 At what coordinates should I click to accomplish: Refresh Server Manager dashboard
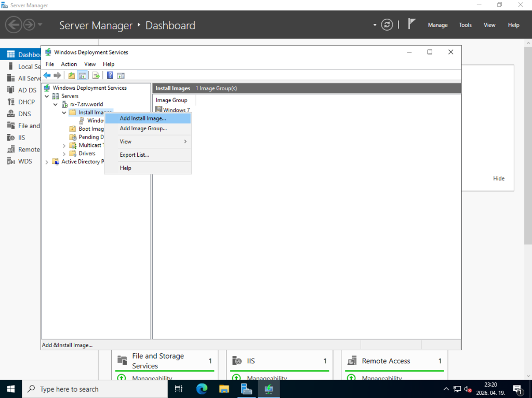pyautogui.click(x=387, y=25)
